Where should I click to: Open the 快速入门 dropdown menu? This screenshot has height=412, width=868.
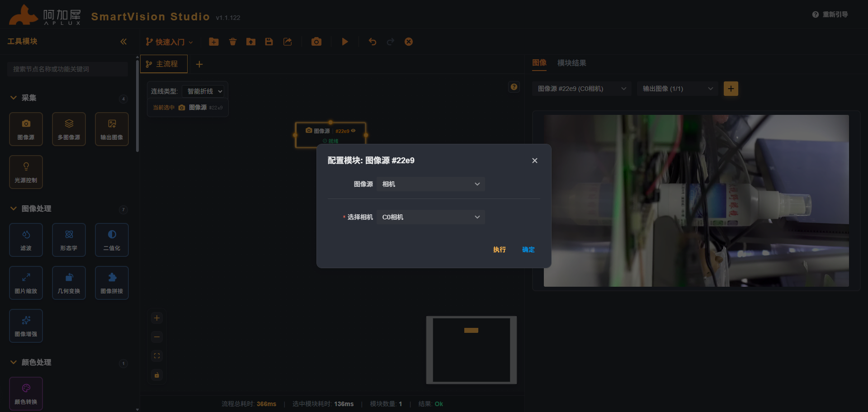coord(170,42)
